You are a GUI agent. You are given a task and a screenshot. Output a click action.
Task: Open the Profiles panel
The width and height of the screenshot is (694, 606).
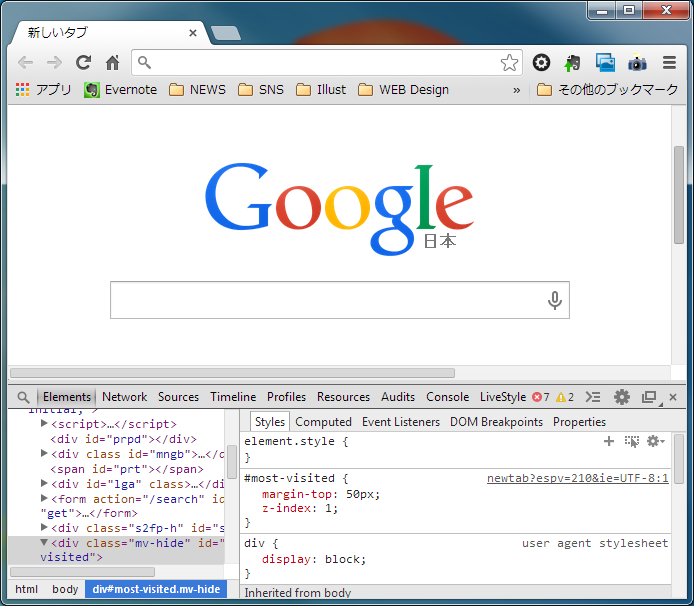(286, 397)
